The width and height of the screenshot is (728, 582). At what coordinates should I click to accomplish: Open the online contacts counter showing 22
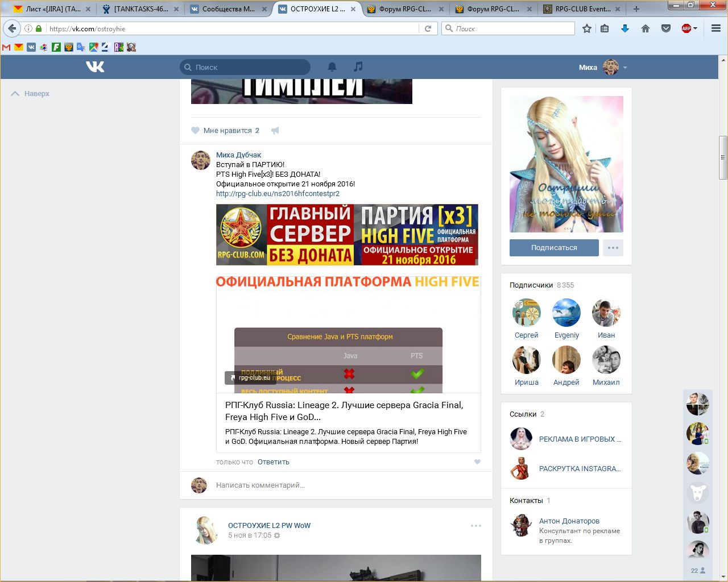[698, 571]
